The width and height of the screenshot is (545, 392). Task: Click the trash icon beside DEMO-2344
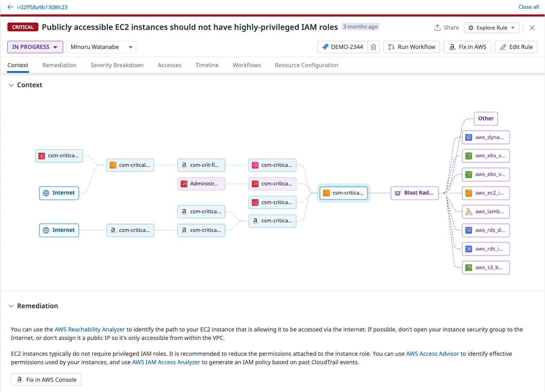pos(373,46)
